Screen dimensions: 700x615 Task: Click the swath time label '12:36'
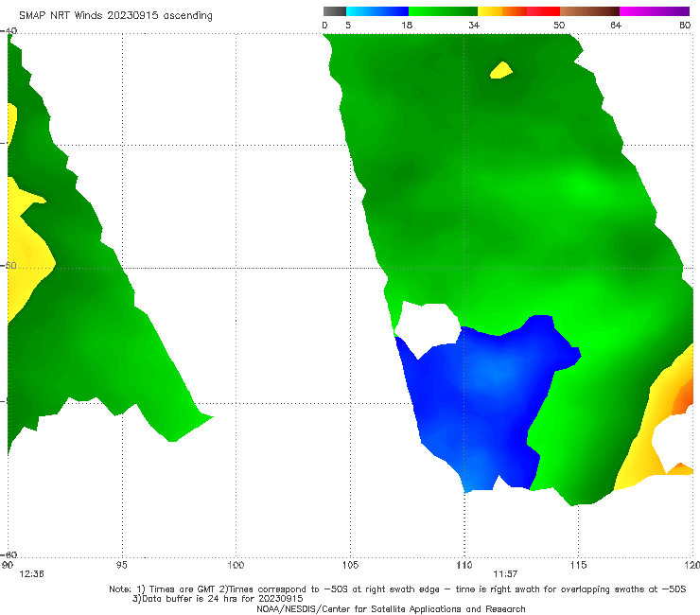click(x=31, y=574)
